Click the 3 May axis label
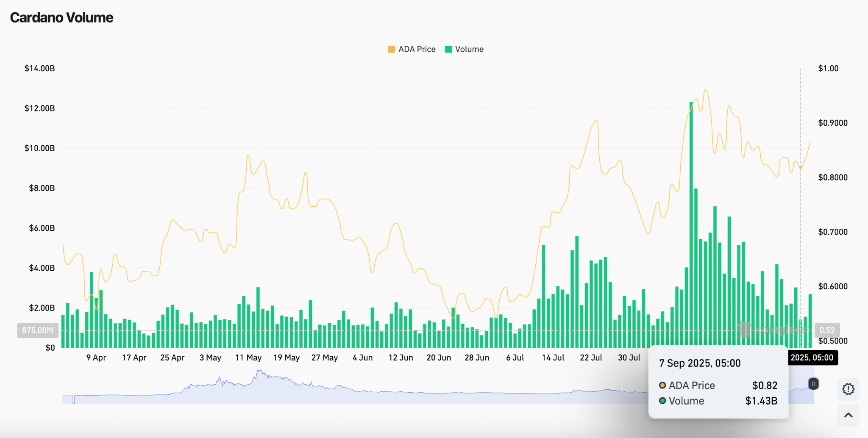The height and width of the screenshot is (438, 868). point(211,358)
